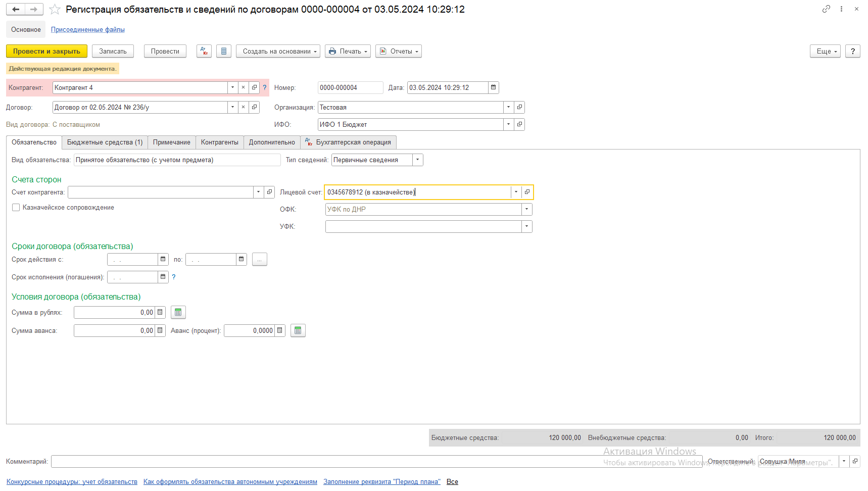
Task: Open the ИФО 1 Бюджет record icon
Action: 519,124
